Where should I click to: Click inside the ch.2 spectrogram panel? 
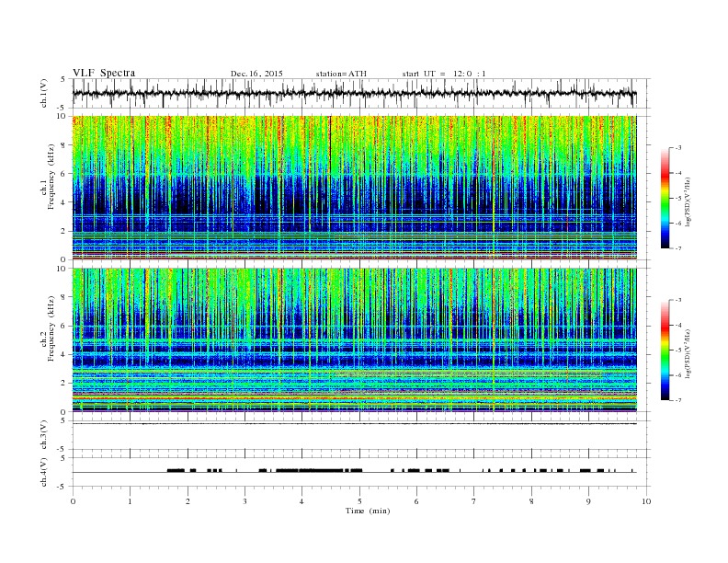coord(354,340)
